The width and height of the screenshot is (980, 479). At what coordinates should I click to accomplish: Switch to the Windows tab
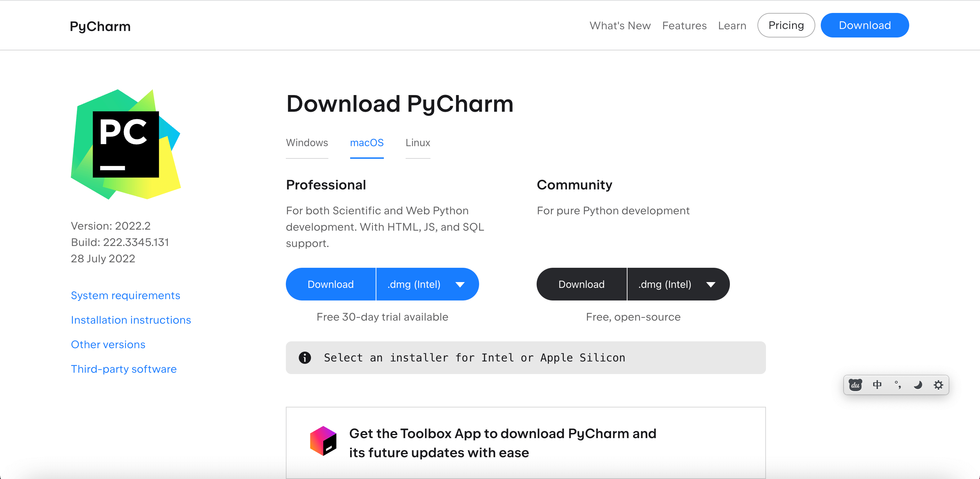pos(307,143)
